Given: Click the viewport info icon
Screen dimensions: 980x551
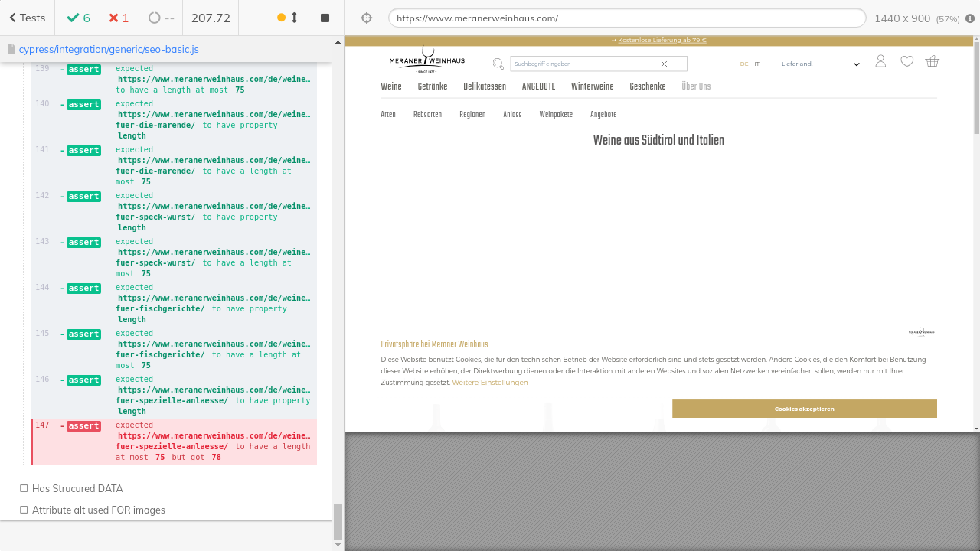Looking at the screenshot, I should tap(970, 18).
